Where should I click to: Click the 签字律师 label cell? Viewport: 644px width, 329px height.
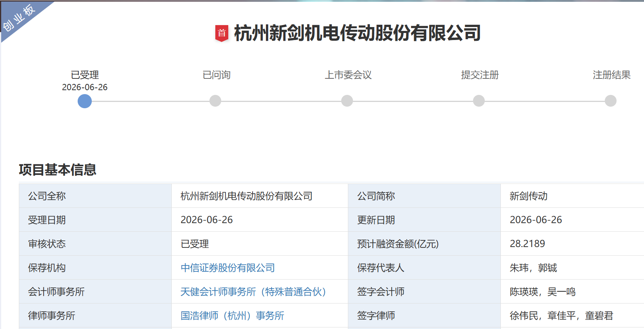click(x=424, y=316)
